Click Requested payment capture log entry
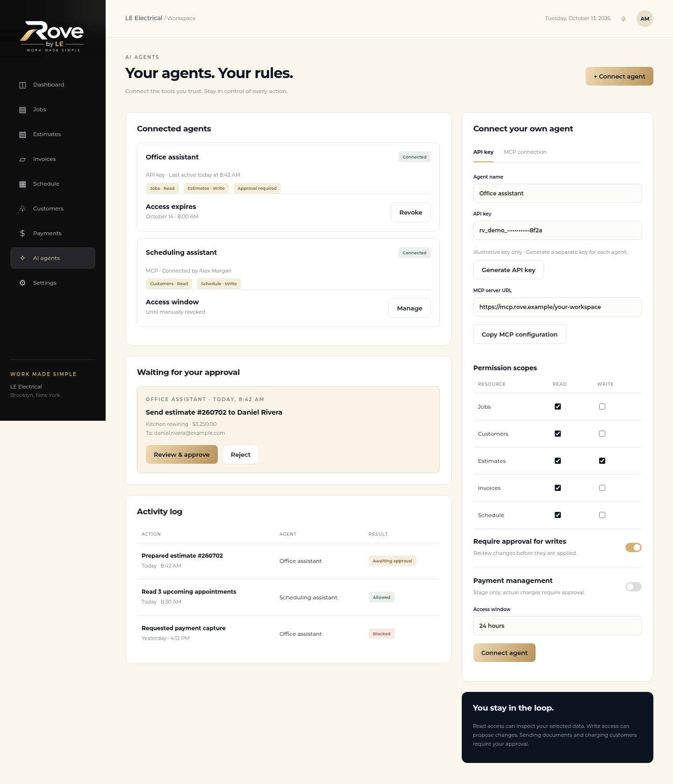This screenshot has height=784, width=673. pyautogui.click(x=288, y=633)
